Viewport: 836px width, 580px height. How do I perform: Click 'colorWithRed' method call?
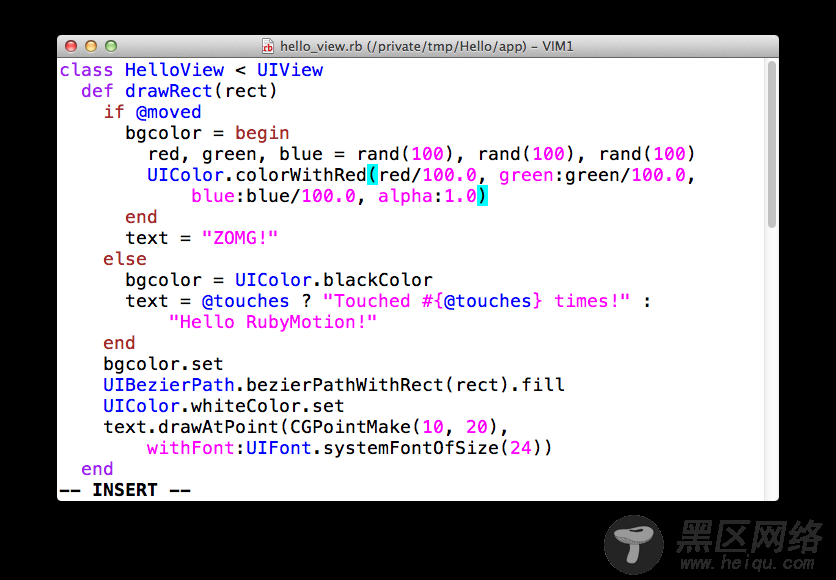tap(301, 175)
